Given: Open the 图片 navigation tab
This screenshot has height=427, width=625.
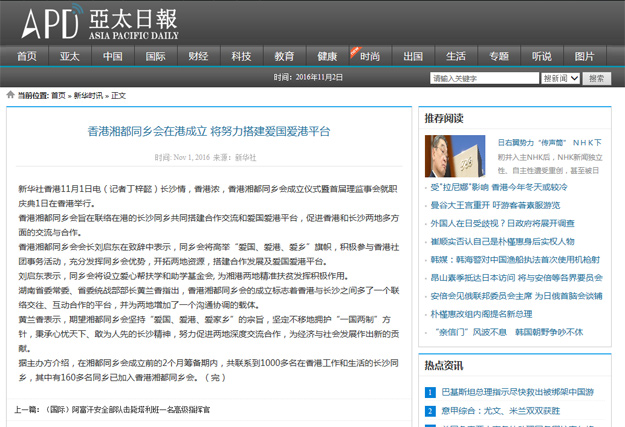Looking at the screenshot, I should point(584,56).
